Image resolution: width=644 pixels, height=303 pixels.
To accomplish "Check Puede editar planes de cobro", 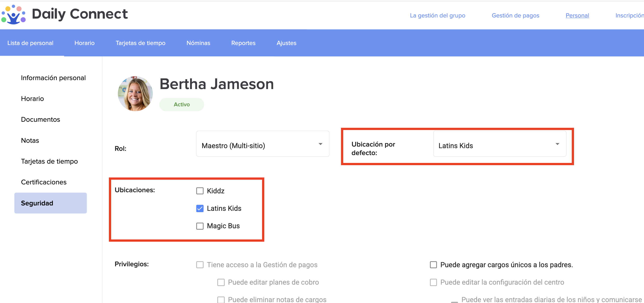I will point(221,282).
